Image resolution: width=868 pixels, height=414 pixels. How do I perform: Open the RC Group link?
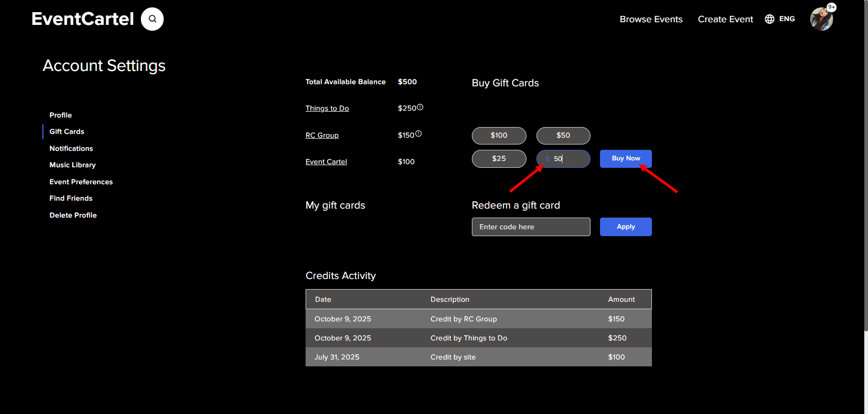click(322, 136)
